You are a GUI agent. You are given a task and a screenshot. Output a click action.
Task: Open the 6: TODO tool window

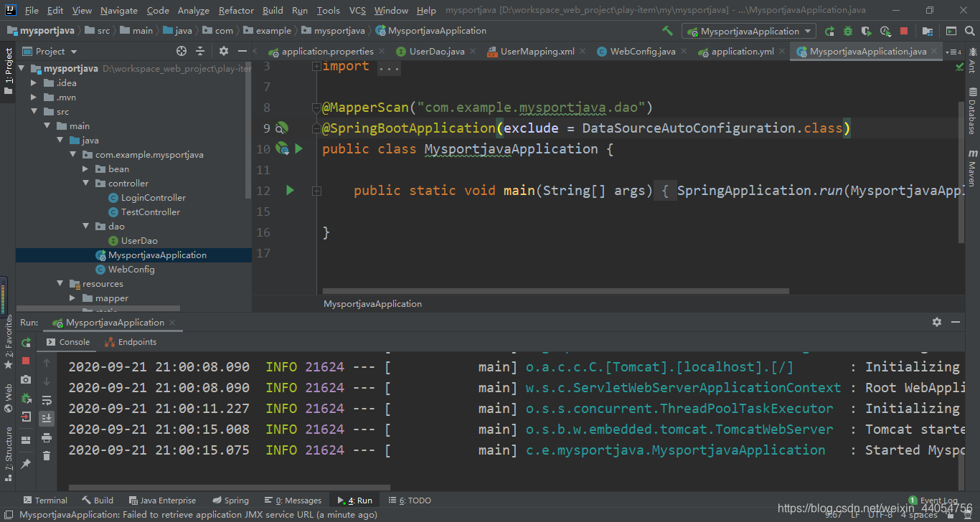pyautogui.click(x=410, y=500)
